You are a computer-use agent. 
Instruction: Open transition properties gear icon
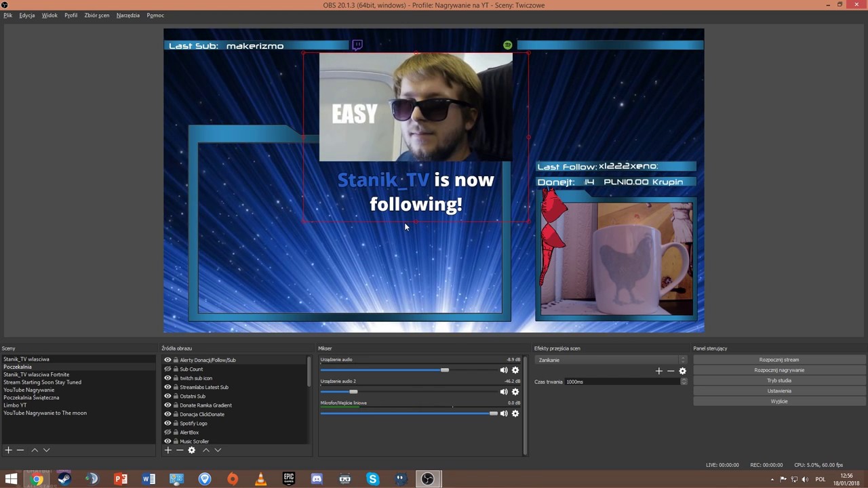coord(683,371)
